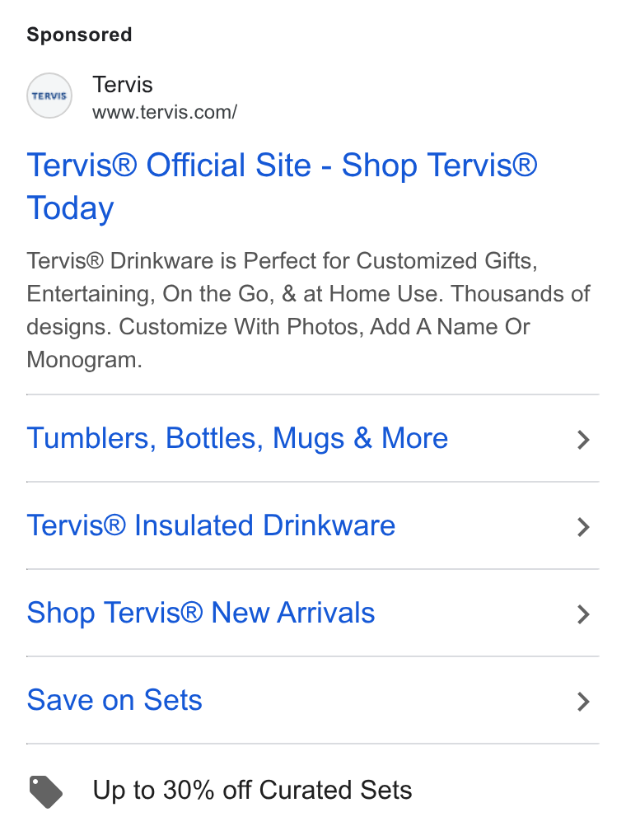Expand Shop Tervis New Arrivals chevron

[x=583, y=614]
